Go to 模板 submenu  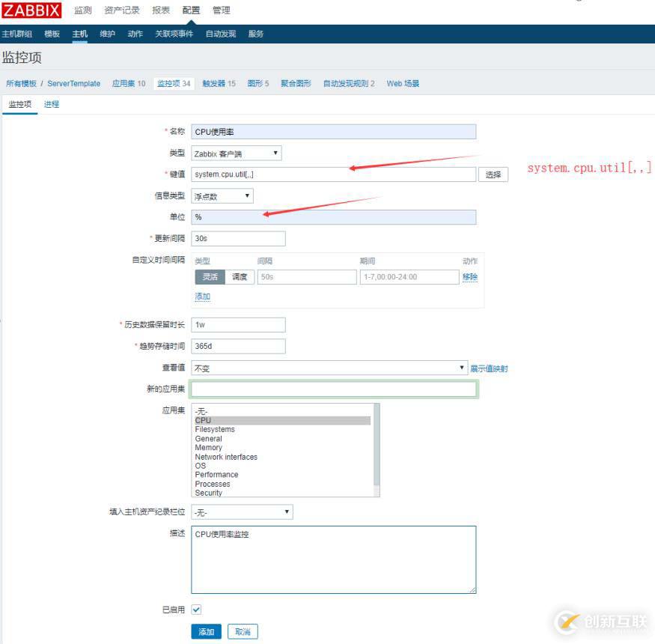pyautogui.click(x=52, y=34)
